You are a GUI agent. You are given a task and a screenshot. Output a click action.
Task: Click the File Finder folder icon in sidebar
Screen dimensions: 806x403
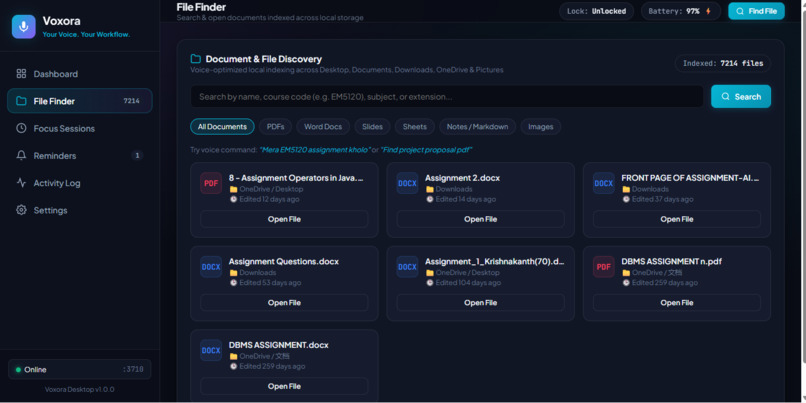(21, 101)
